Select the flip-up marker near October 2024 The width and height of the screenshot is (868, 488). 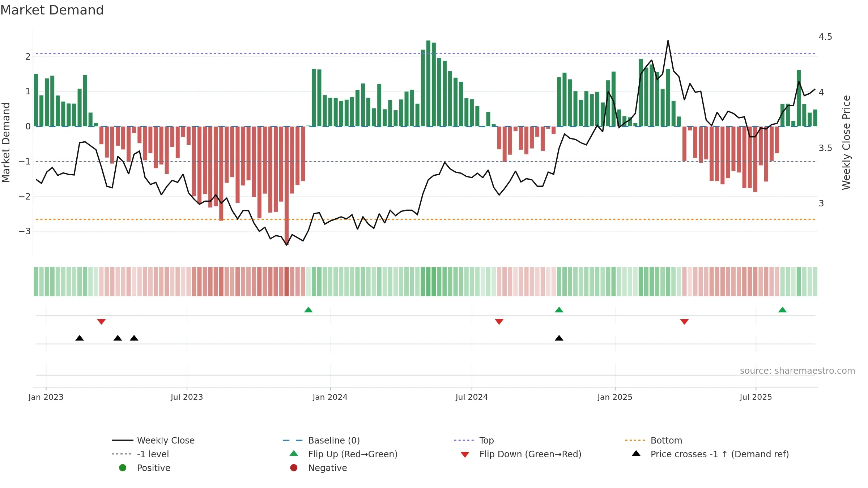[559, 310]
